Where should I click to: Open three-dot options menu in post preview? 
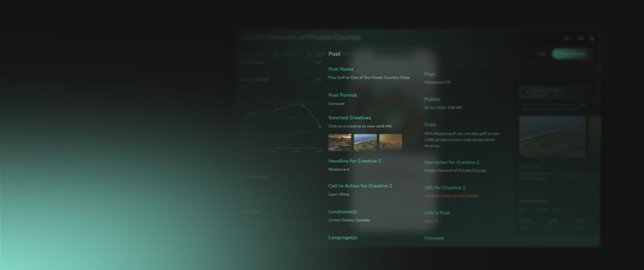[x=596, y=93]
